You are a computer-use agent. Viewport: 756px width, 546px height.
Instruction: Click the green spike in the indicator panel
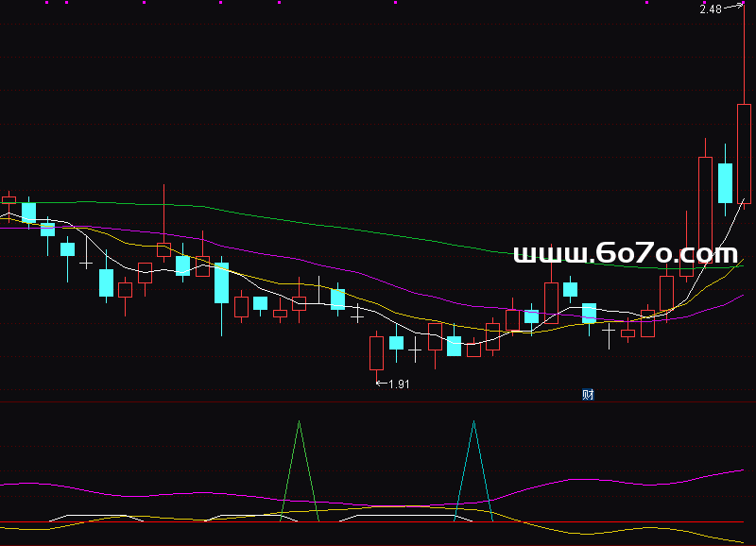[x=300, y=435]
